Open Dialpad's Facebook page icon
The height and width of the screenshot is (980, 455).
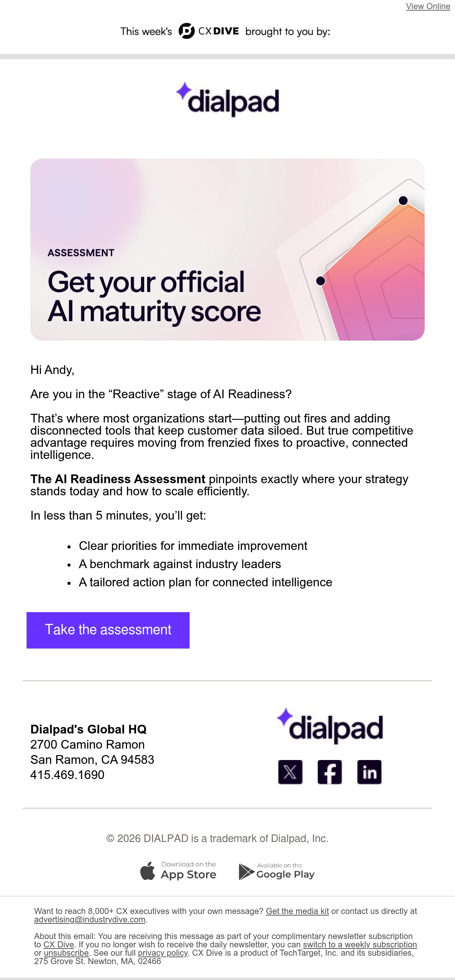[x=330, y=772]
